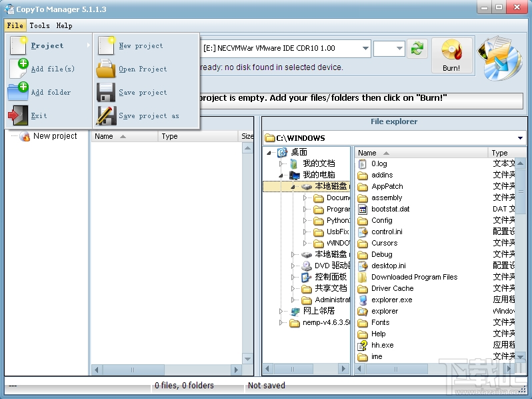Choose Save project as entry
The image size is (532, 399).
[x=146, y=115]
